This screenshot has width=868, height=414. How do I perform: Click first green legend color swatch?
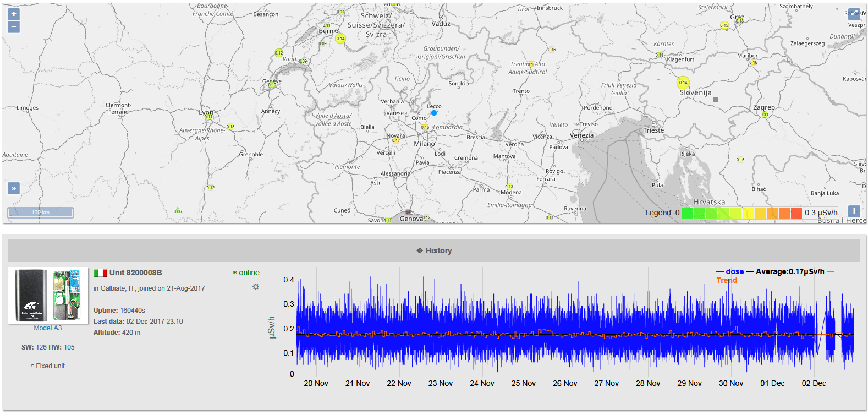(688, 213)
